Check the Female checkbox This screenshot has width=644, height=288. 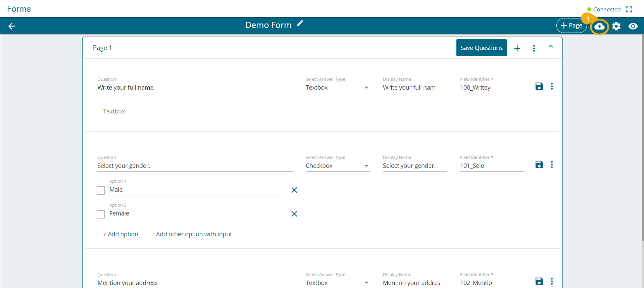click(101, 214)
